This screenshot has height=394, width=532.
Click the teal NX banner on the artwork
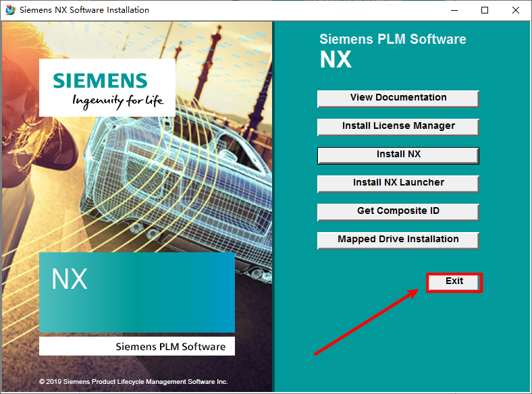click(x=136, y=292)
